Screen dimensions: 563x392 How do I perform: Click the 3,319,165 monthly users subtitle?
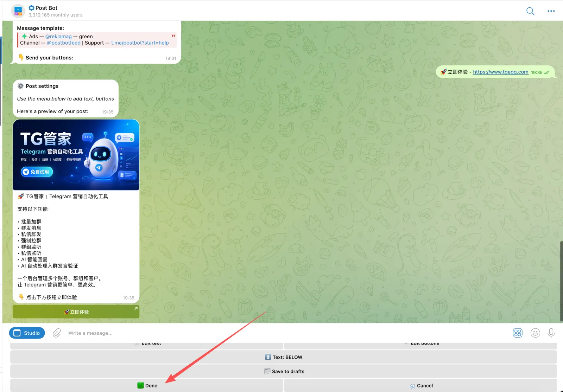click(55, 15)
